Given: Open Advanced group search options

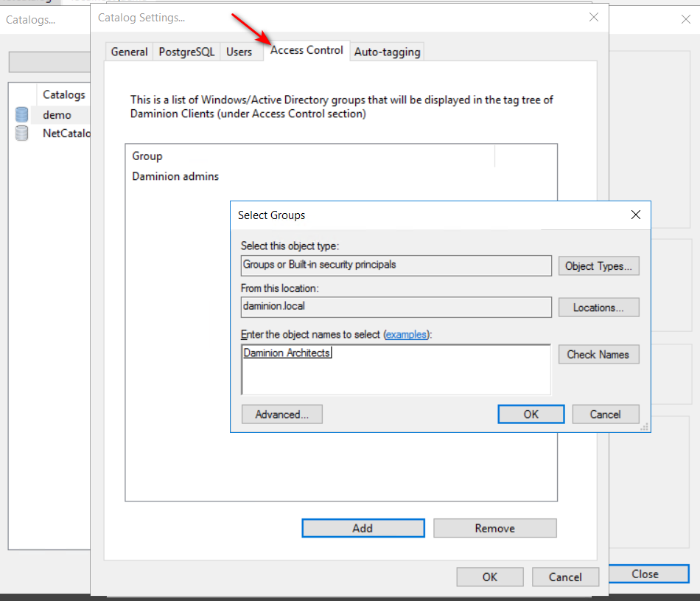Looking at the screenshot, I should click(281, 414).
